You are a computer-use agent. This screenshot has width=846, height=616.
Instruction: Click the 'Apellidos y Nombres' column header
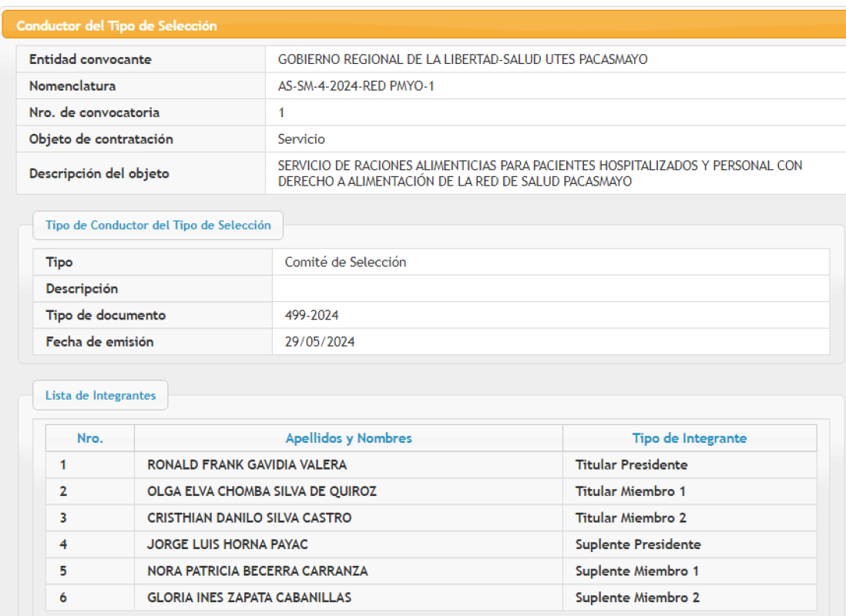[x=348, y=438]
